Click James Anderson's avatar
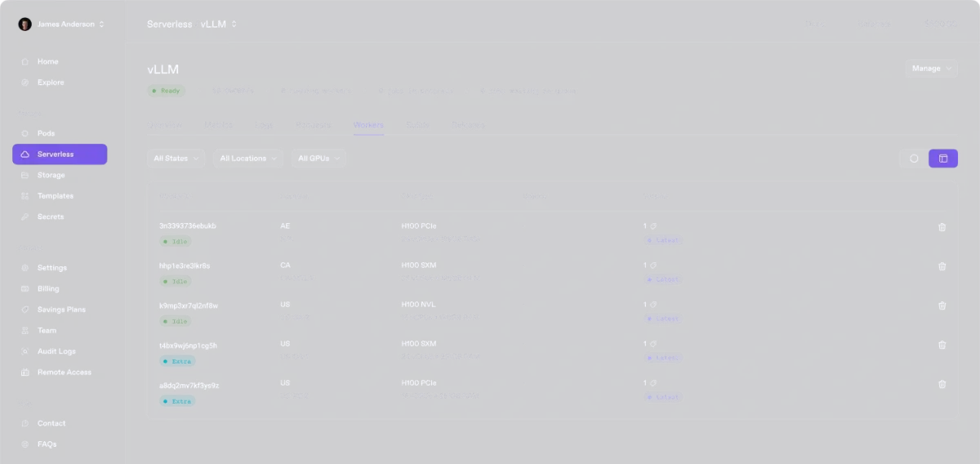The height and width of the screenshot is (464, 980). point(24,25)
